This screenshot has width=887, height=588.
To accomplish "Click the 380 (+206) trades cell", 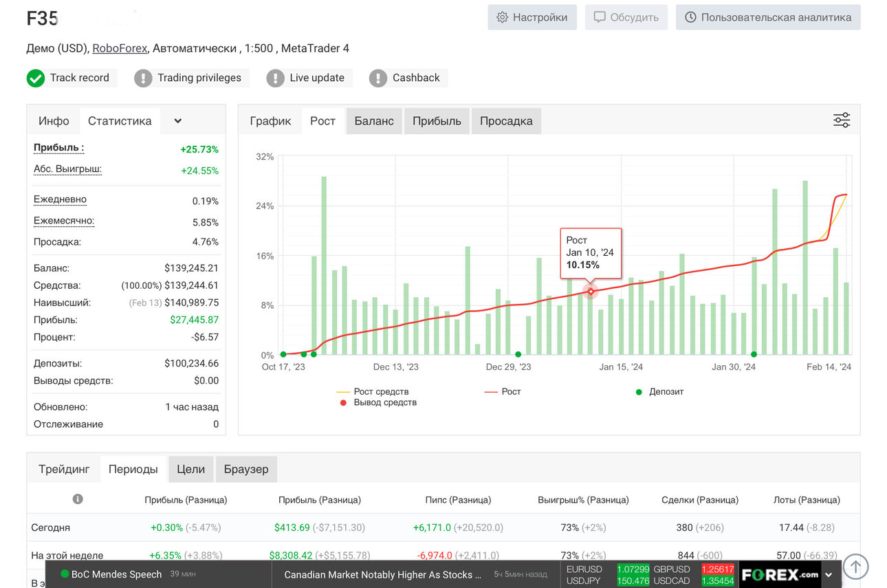I will coord(700,527).
